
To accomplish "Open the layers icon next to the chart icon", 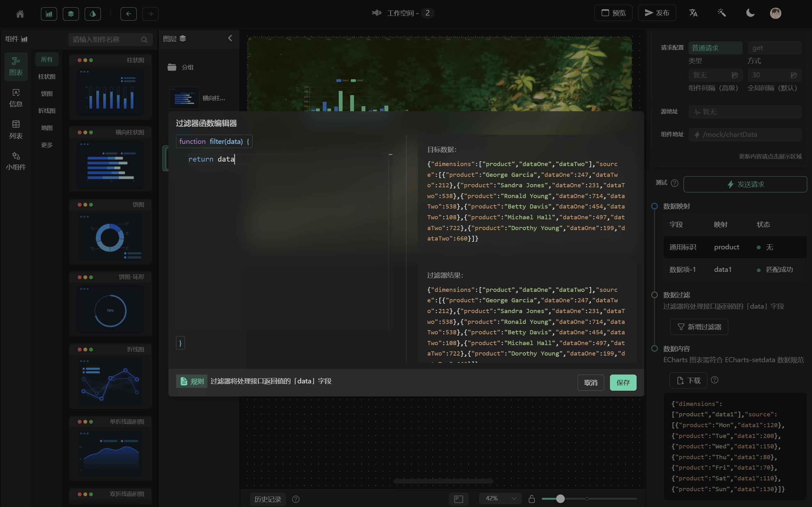I will (70, 14).
